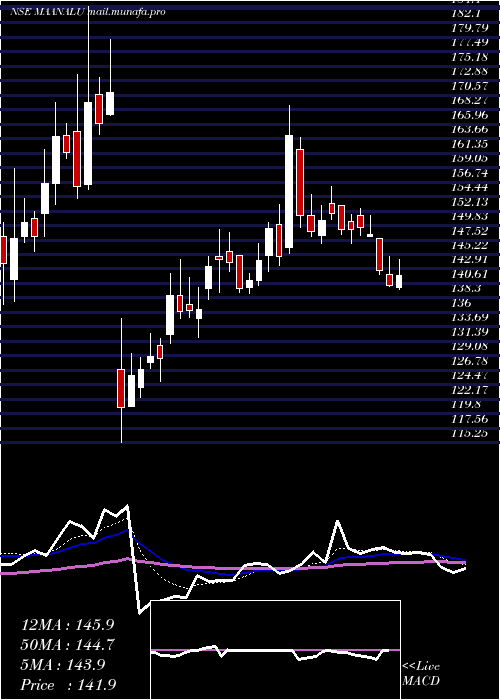Click the '12MA : 145.9' readout
This screenshot has height=700, width=500.
coord(66,625)
